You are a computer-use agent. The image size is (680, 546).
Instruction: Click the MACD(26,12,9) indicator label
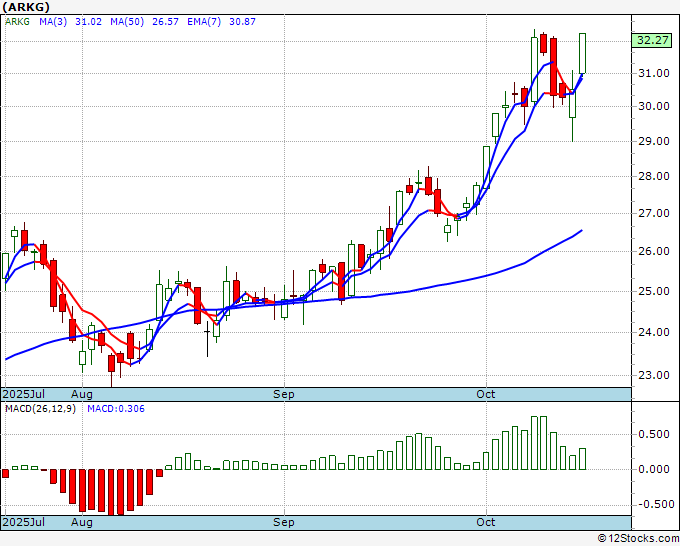(x=40, y=409)
